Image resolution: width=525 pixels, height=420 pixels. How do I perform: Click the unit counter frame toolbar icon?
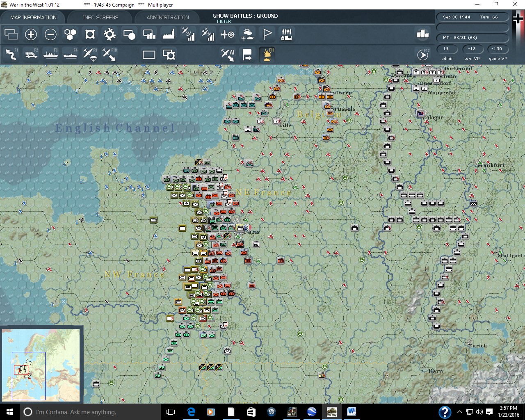pyautogui.click(x=90, y=34)
